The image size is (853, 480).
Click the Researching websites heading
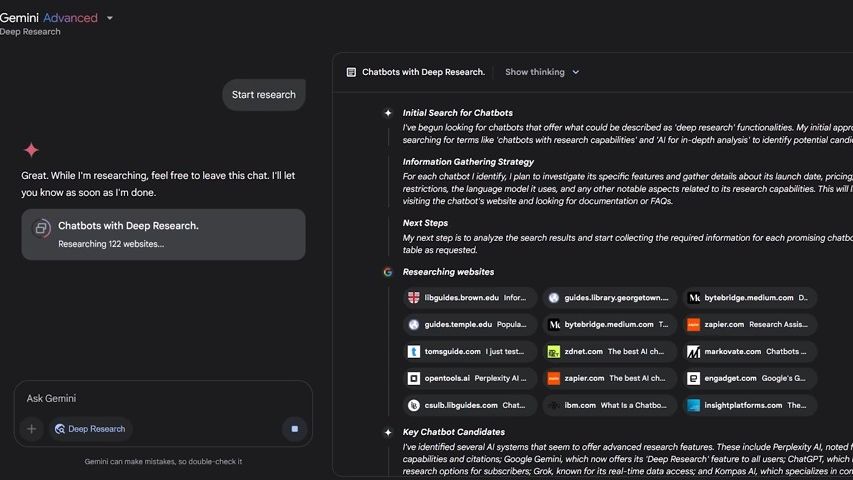[x=448, y=272]
